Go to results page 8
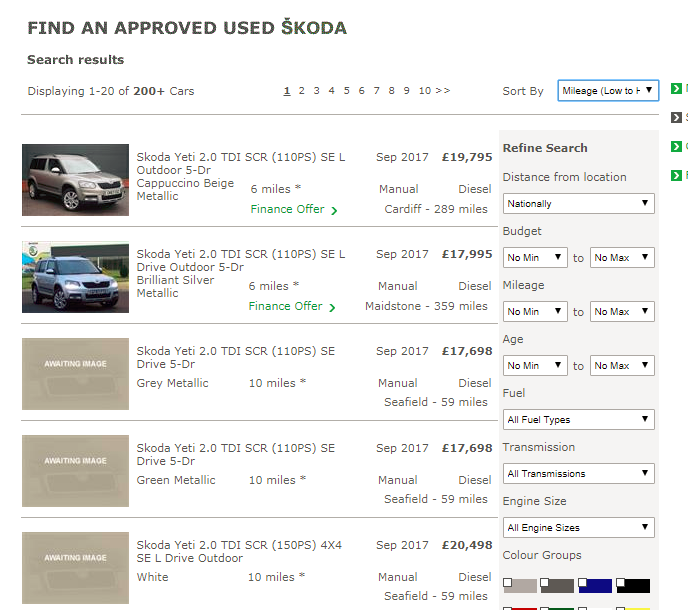 [x=391, y=90]
